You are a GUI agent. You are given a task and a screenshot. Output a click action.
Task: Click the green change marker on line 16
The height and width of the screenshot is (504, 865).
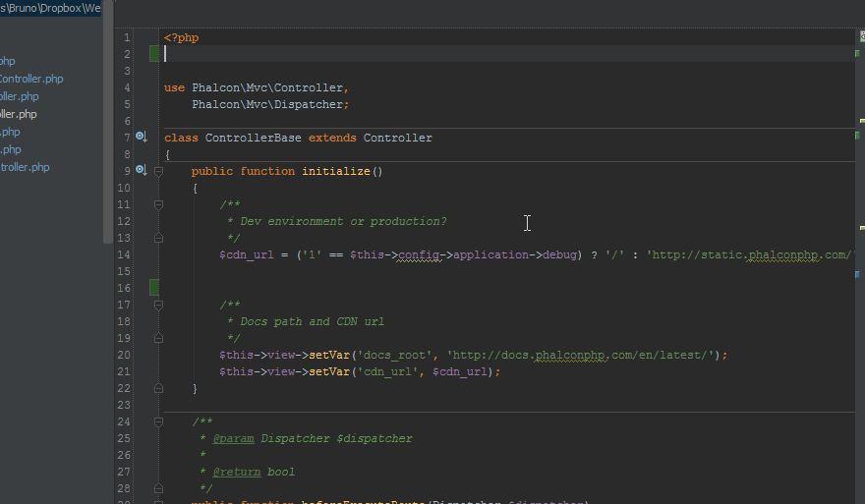pos(154,288)
